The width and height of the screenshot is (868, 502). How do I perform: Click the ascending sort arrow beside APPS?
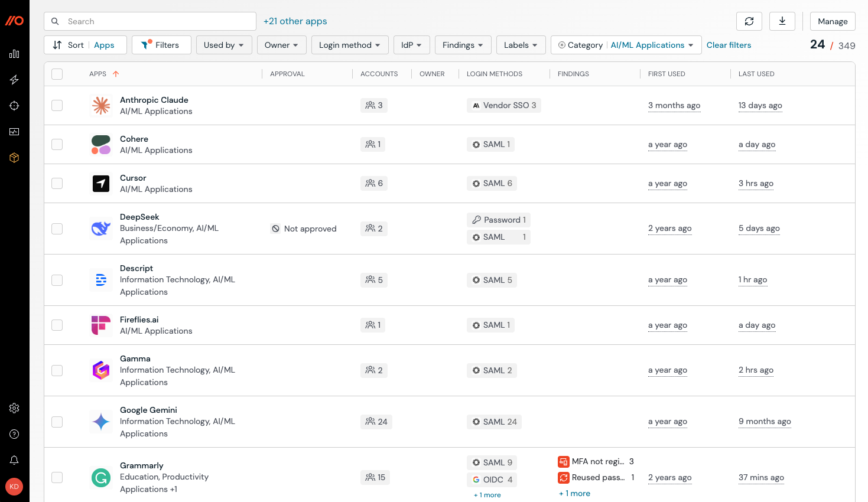click(116, 74)
